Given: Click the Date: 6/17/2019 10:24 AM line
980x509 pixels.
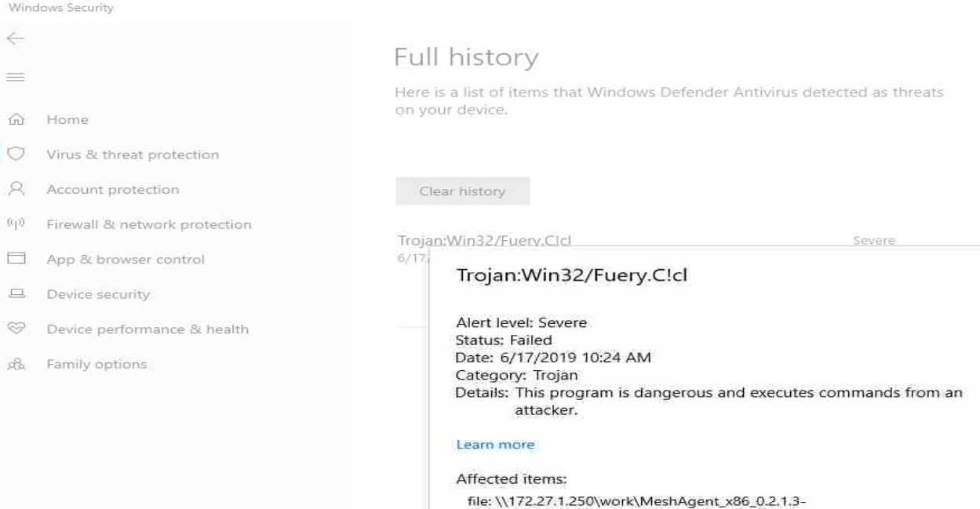Looking at the screenshot, I should coord(553,358).
